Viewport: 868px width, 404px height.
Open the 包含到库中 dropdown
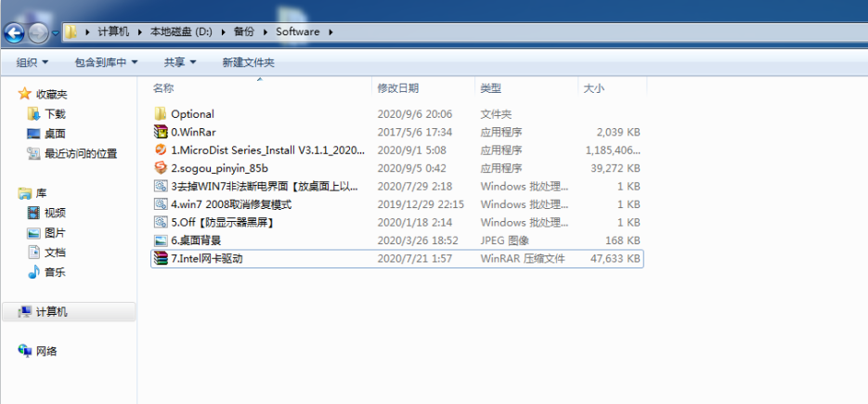[106, 62]
